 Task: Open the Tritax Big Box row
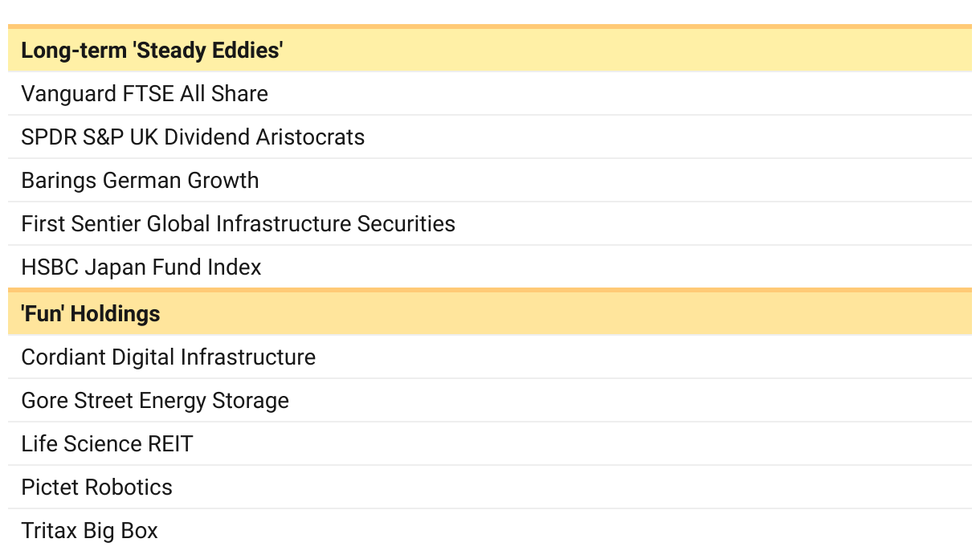point(490,531)
